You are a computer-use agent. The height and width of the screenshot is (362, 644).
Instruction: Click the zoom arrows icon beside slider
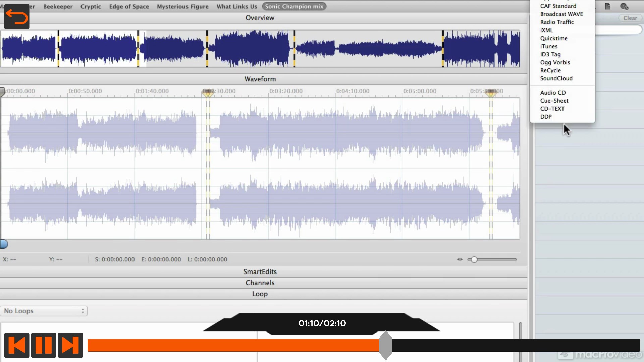coord(460,259)
